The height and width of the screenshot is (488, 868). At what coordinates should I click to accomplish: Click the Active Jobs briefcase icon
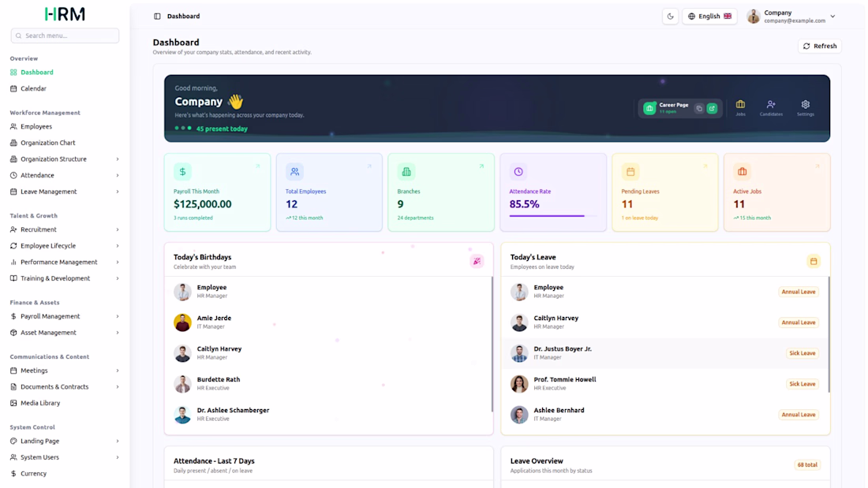(743, 172)
